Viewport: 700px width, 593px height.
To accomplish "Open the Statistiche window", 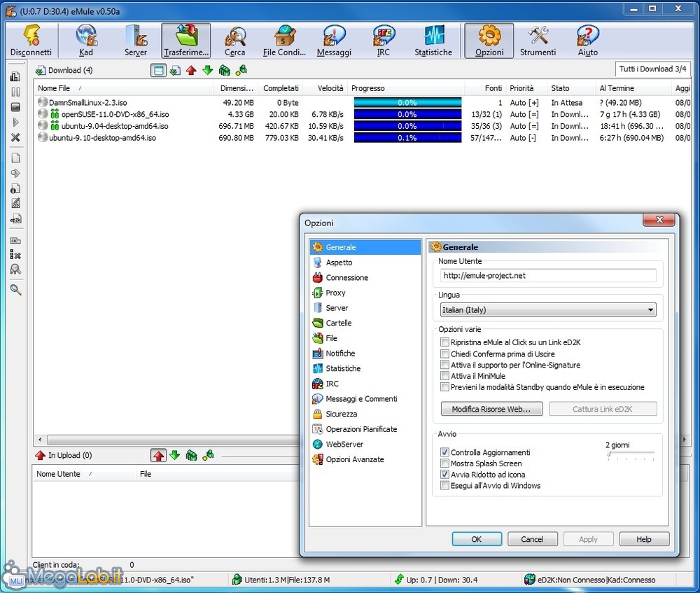I will point(433,41).
